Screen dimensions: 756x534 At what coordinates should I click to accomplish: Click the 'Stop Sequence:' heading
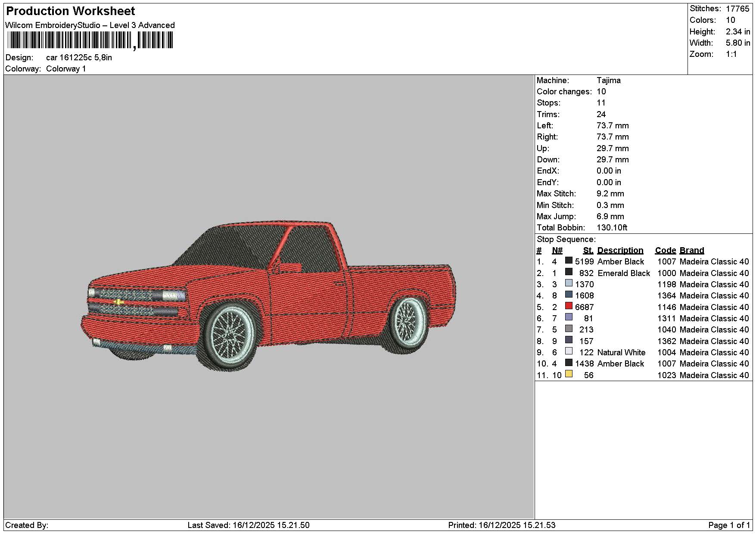coord(566,239)
